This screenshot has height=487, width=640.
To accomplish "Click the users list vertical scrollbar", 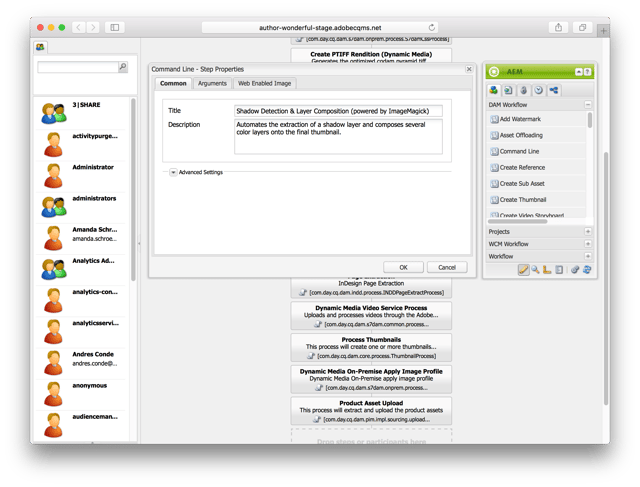I will [x=133, y=190].
